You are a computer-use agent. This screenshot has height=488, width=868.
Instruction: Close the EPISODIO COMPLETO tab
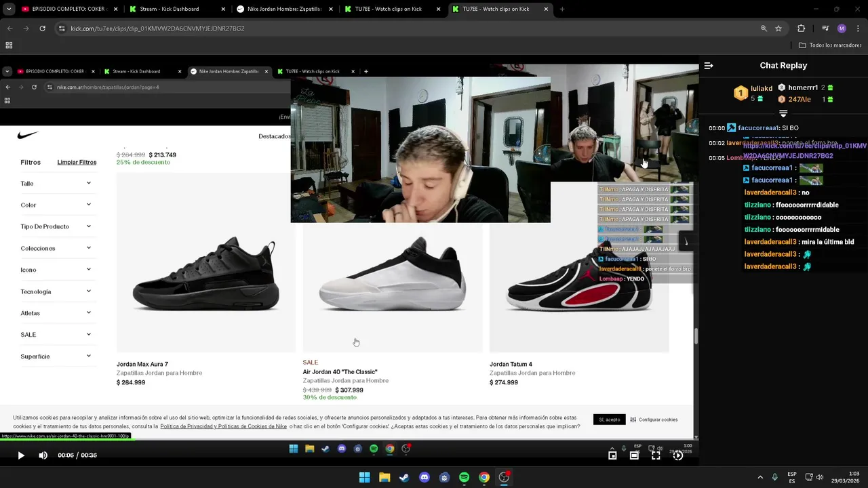tap(115, 9)
